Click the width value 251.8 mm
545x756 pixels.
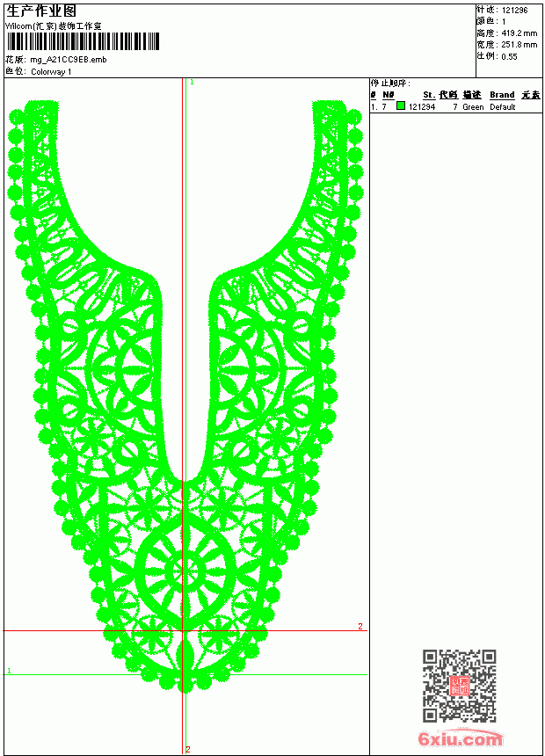pos(520,45)
